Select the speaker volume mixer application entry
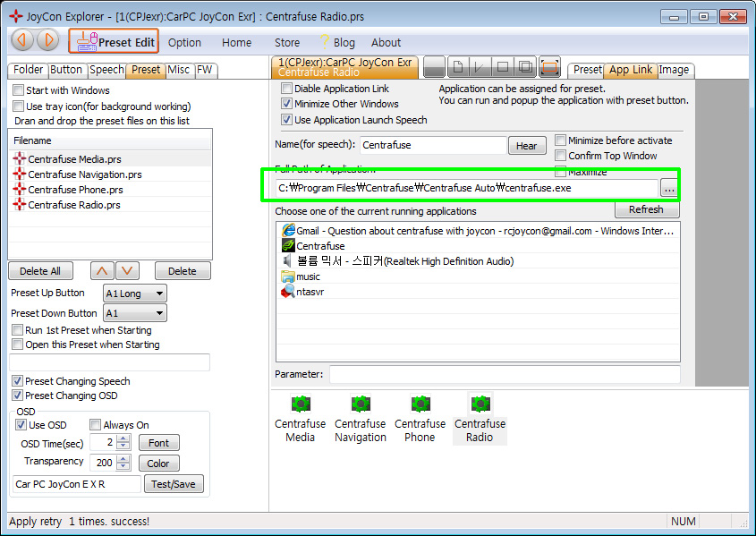Image resolution: width=756 pixels, height=536 pixels. click(x=478, y=261)
